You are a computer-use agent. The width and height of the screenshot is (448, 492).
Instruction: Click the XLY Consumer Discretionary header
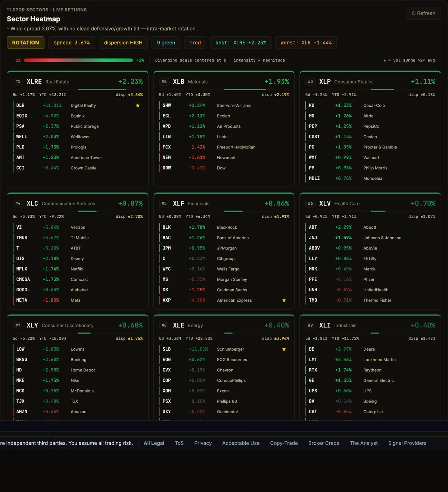pyautogui.click(x=78, y=326)
